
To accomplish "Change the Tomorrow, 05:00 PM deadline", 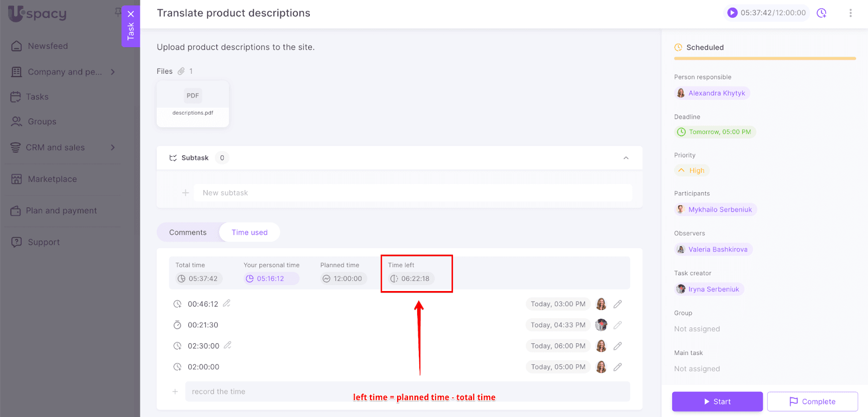I will click(715, 132).
